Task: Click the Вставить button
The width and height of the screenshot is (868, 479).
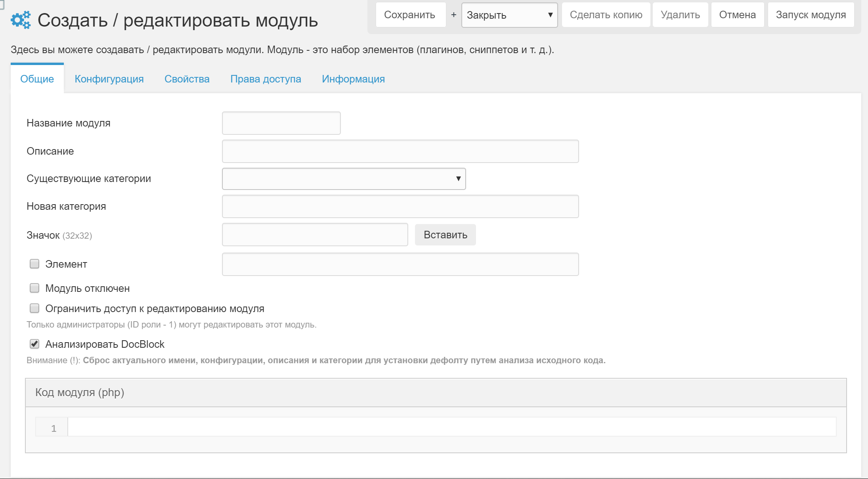Action: tap(445, 235)
